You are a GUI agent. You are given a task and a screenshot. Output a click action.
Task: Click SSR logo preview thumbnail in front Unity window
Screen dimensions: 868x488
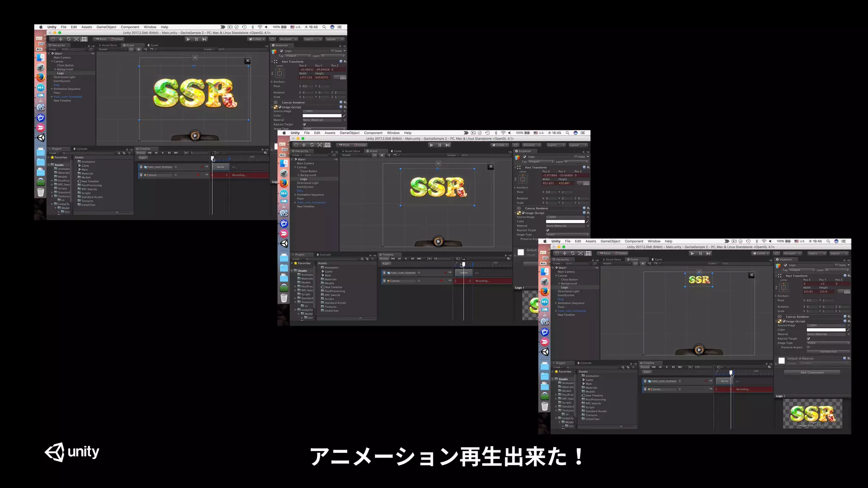pos(812,413)
